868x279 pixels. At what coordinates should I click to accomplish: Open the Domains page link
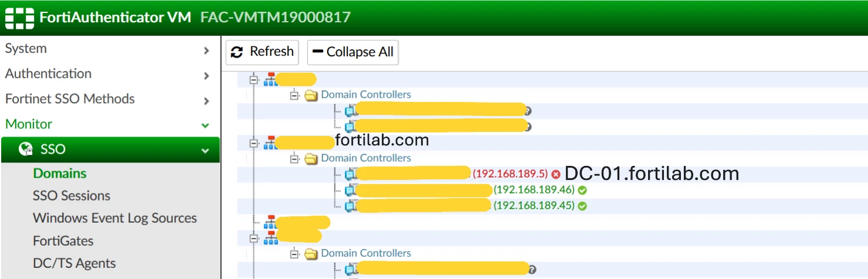(x=60, y=173)
